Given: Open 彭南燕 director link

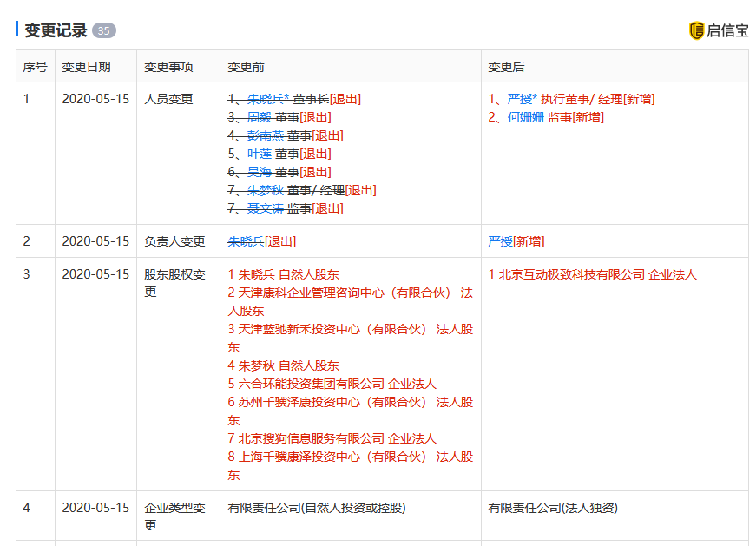Looking at the screenshot, I should [266, 135].
